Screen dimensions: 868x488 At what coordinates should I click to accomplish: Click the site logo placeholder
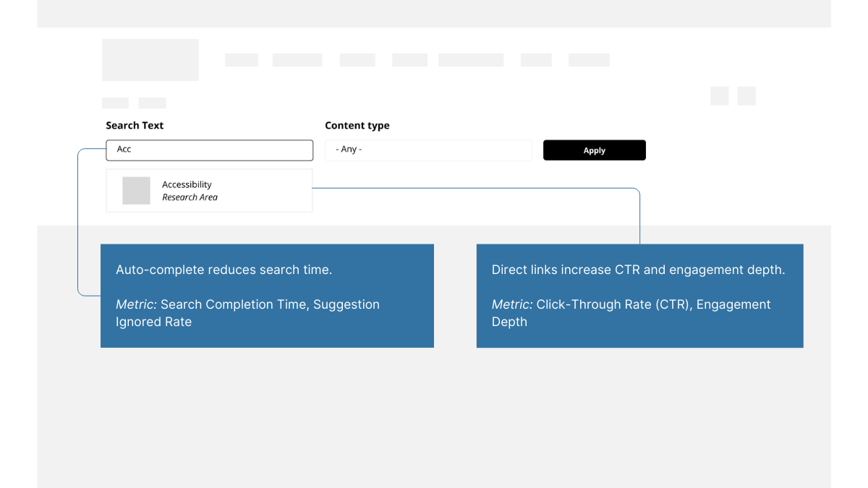coord(150,59)
